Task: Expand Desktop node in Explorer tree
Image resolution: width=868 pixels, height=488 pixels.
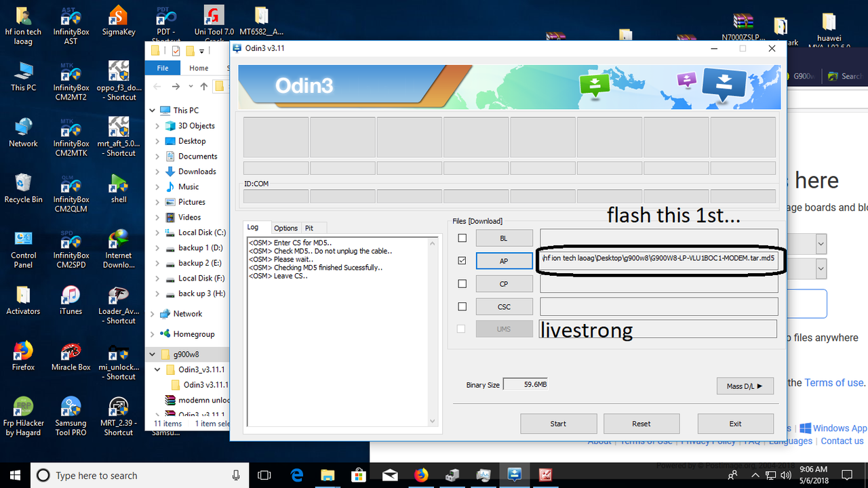Action: point(157,141)
